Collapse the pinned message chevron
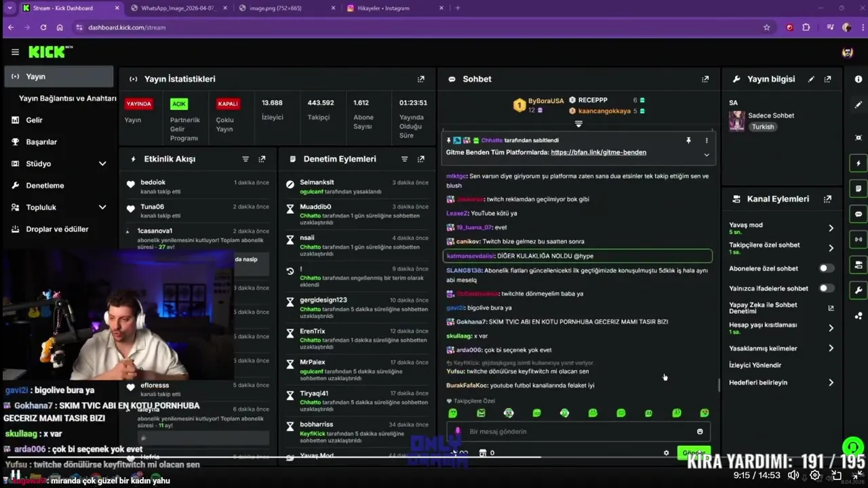 (x=706, y=155)
